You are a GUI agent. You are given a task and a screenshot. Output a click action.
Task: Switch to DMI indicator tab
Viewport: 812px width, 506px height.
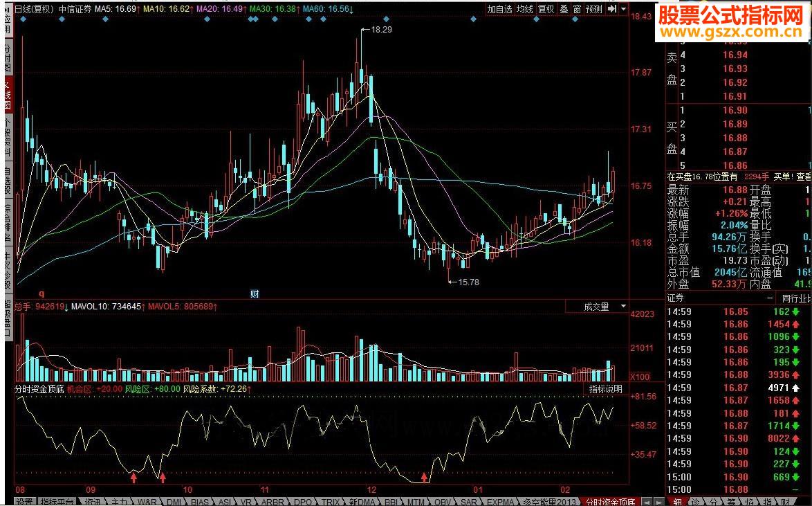(x=174, y=502)
